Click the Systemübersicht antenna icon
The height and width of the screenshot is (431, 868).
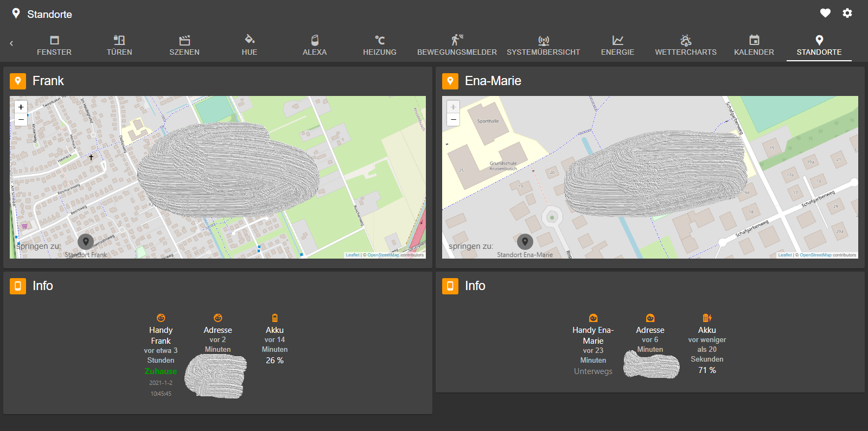pos(544,40)
